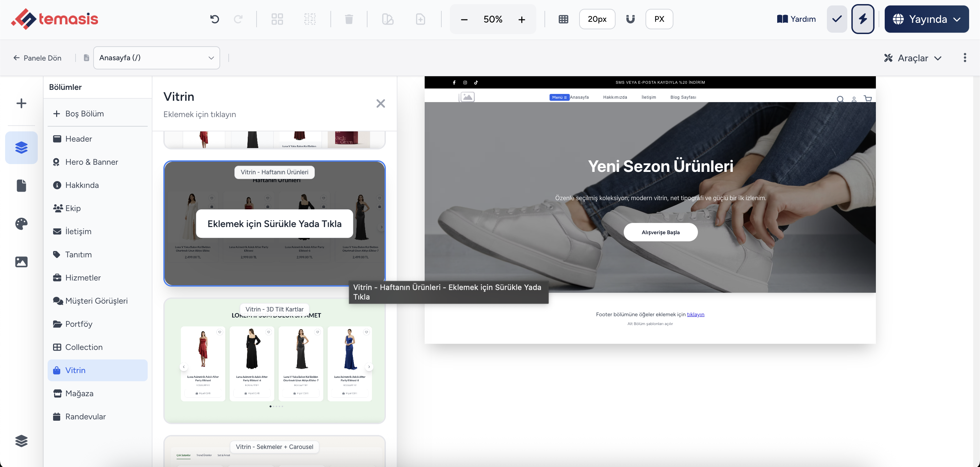Viewport: 980px width, 467px height.
Task: Click the search icon in preview header
Action: pyautogui.click(x=840, y=99)
